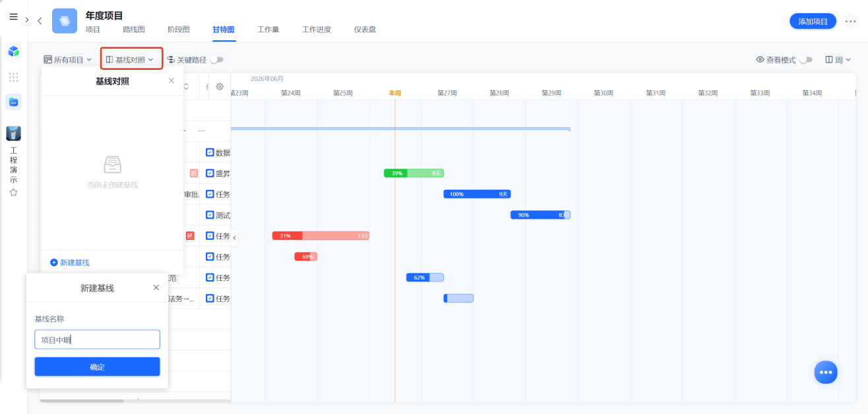The image size is (868, 414).
Task: Click the red 延 tag in the 31% task row
Action: [190, 235]
